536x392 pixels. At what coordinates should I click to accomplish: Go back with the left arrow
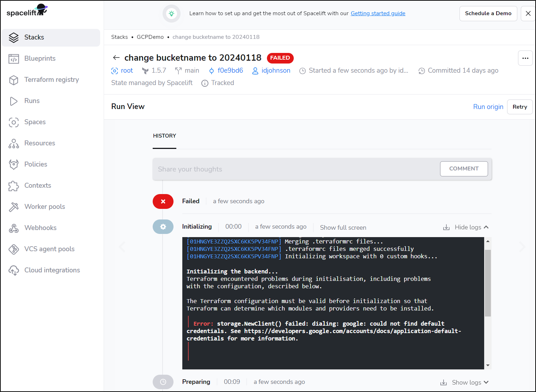[116, 58]
